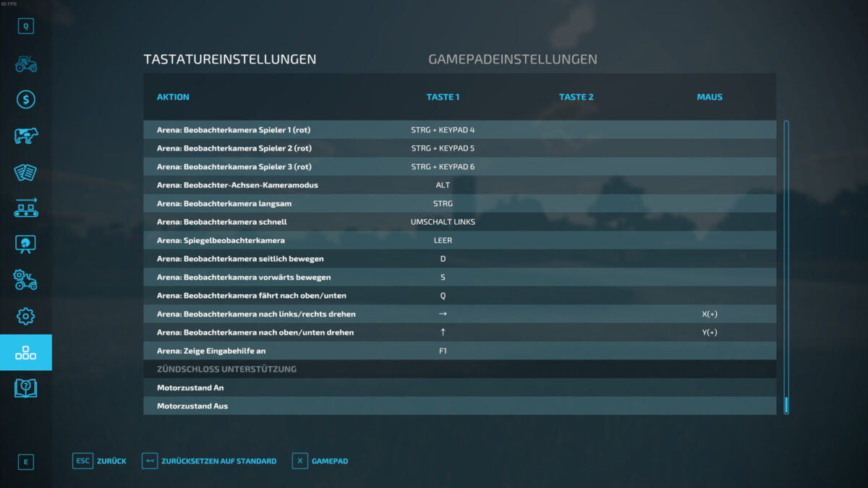Click the vertical scrollbar of the bindings list
Viewport: 868px width, 488px height.
pyautogui.click(x=786, y=267)
